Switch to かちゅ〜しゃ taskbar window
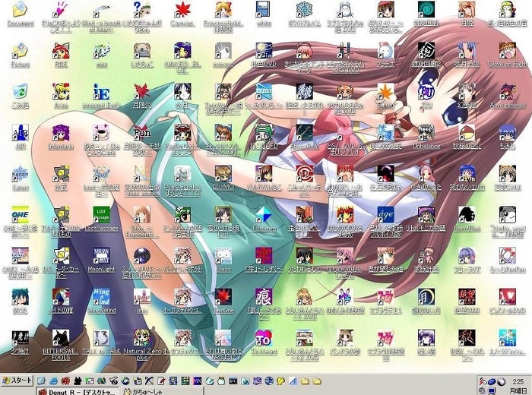532x395 pixels. click(x=162, y=391)
